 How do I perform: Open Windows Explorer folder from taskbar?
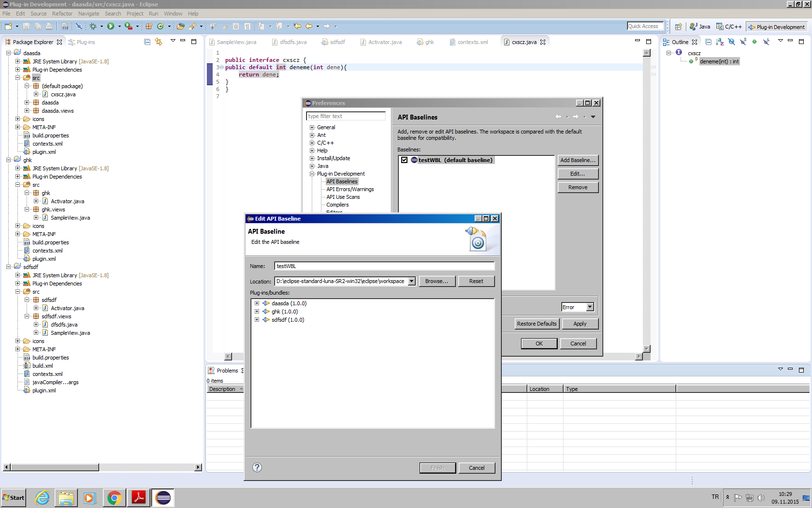[x=66, y=497]
